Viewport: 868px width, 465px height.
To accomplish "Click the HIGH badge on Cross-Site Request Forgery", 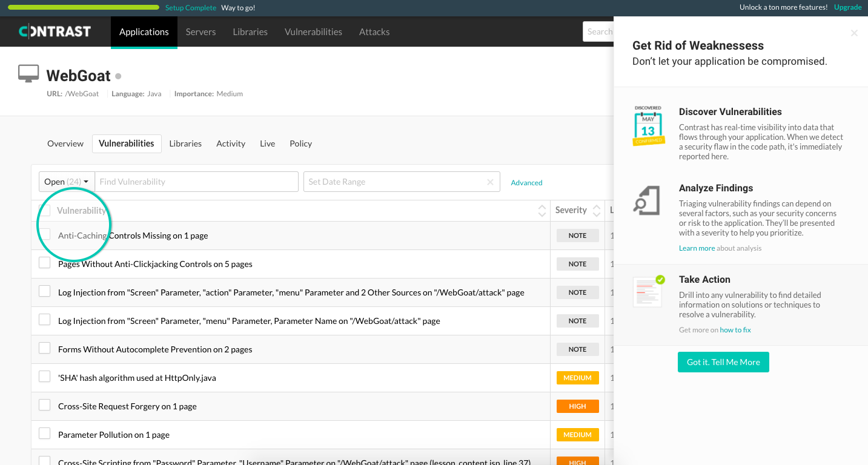I will pos(578,406).
